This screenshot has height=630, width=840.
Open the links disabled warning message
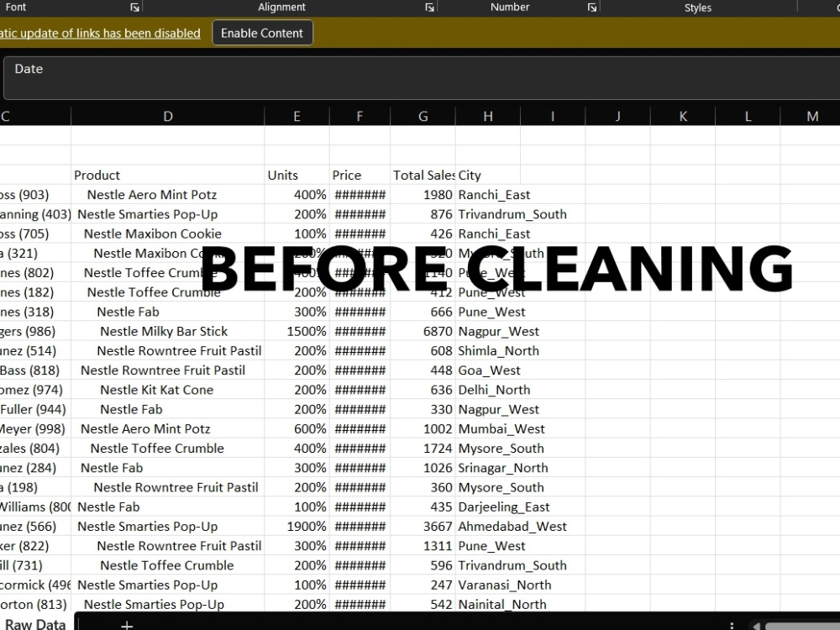pos(100,34)
